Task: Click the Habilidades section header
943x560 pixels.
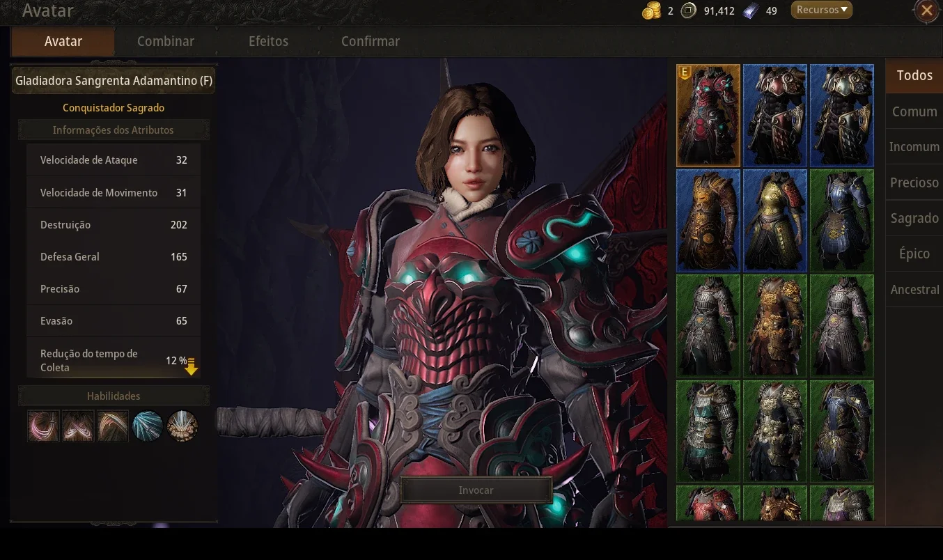Action: (114, 396)
